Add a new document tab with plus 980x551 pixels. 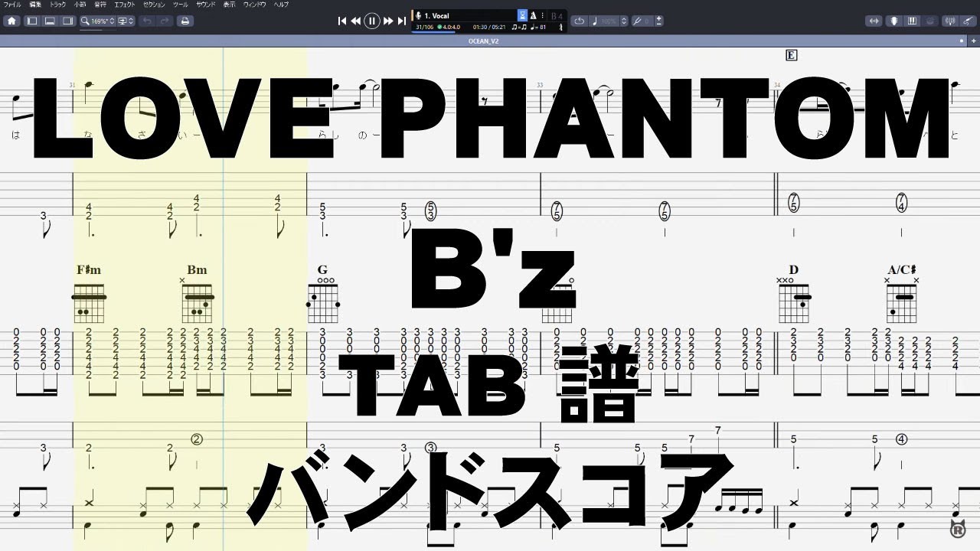(x=973, y=41)
